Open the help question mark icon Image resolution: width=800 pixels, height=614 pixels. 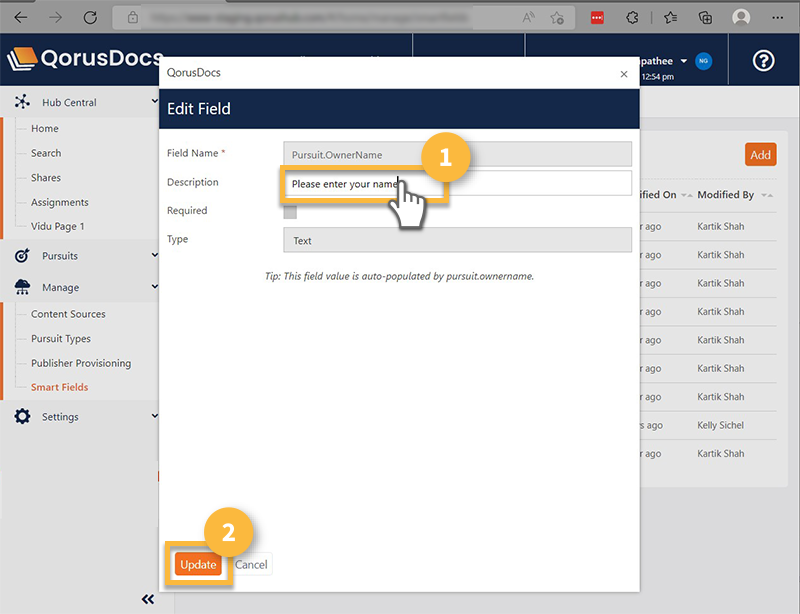pyautogui.click(x=763, y=61)
